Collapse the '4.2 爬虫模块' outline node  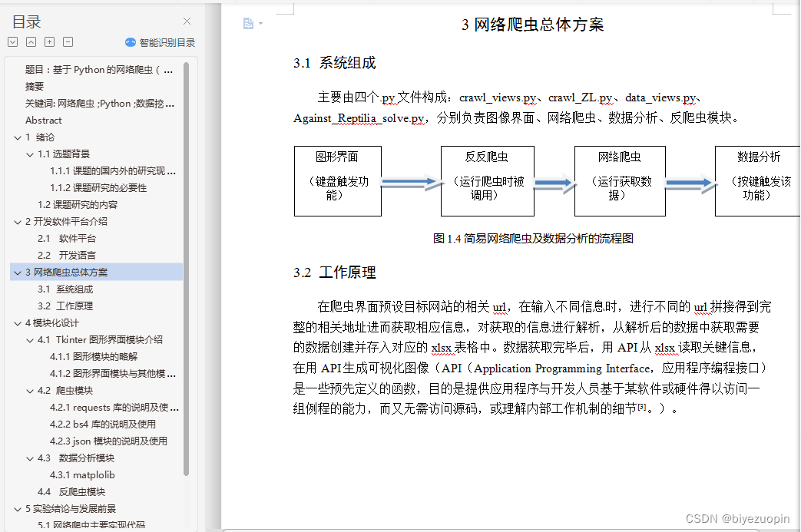click(x=30, y=391)
